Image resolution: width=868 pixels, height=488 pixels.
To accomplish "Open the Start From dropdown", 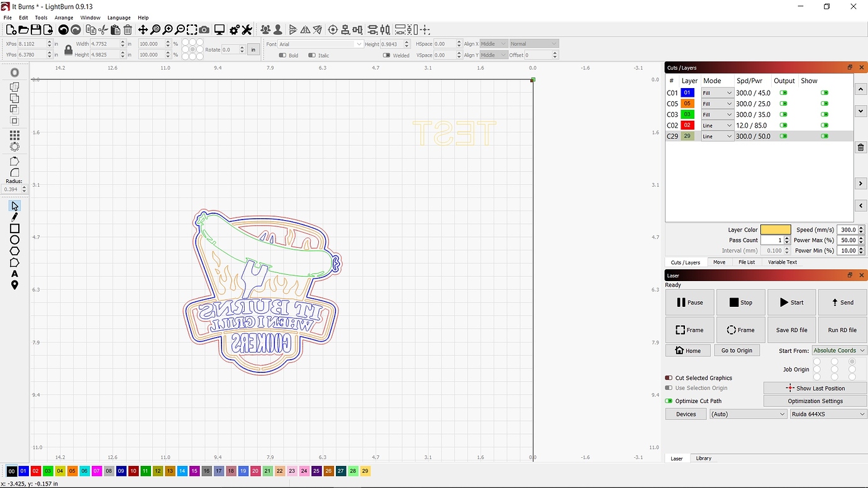I will [839, 350].
